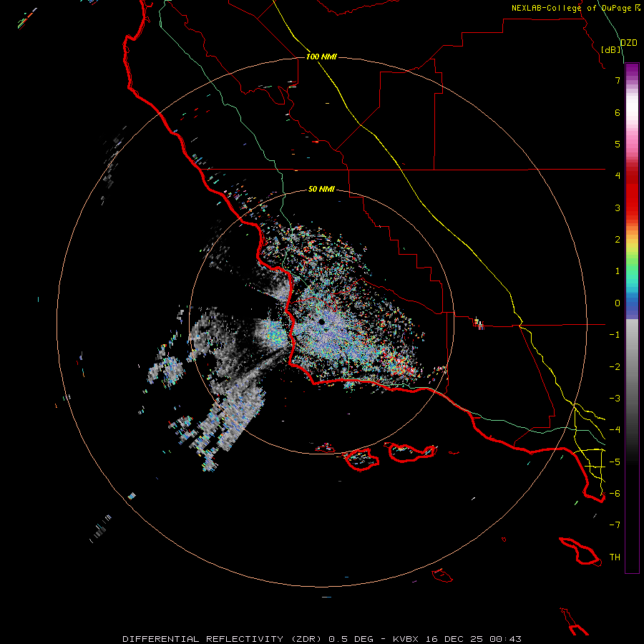
Task: Click the -7 value on the color scale
Action: (x=615, y=525)
